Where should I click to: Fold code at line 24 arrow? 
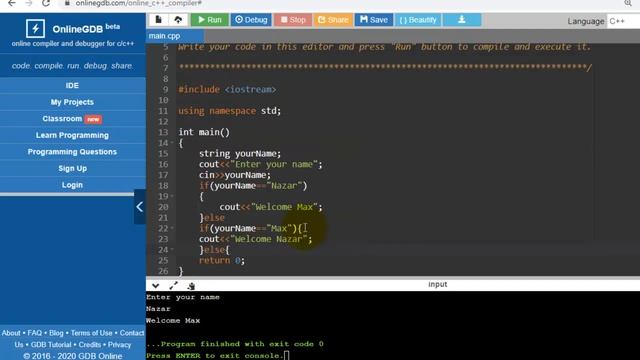coord(172,249)
